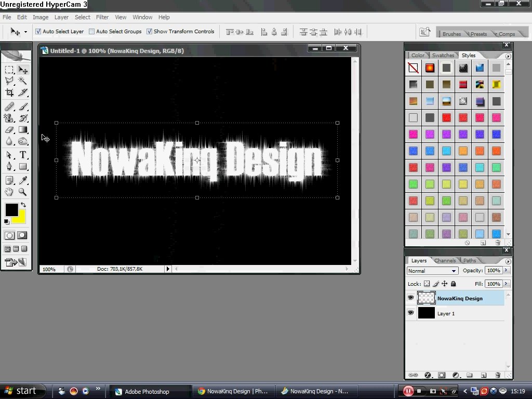This screenshot has width=532, height=399.
Task: Select the Dodge tool
Action: pyautogui.click(x=23, y=141)
